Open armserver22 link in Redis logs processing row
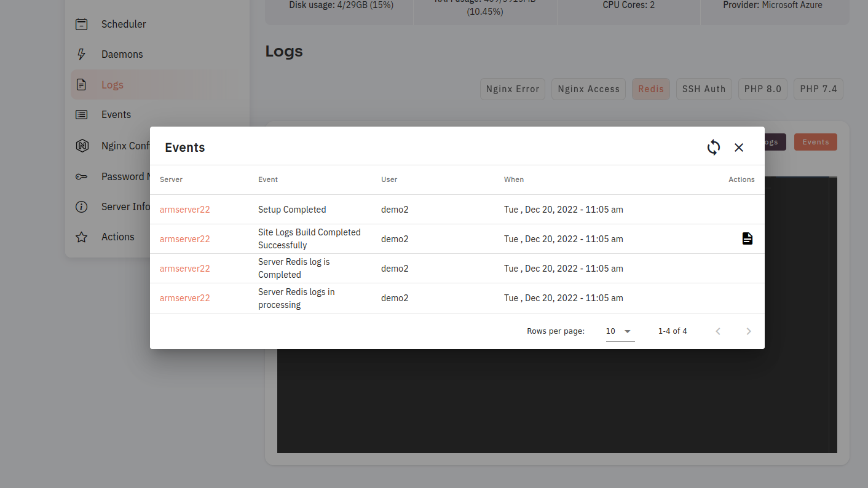 [x=185, y=298]
